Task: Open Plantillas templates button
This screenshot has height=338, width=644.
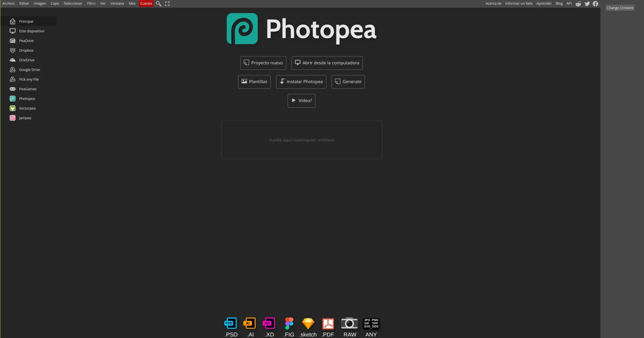Action: click(x=255, y=82)
